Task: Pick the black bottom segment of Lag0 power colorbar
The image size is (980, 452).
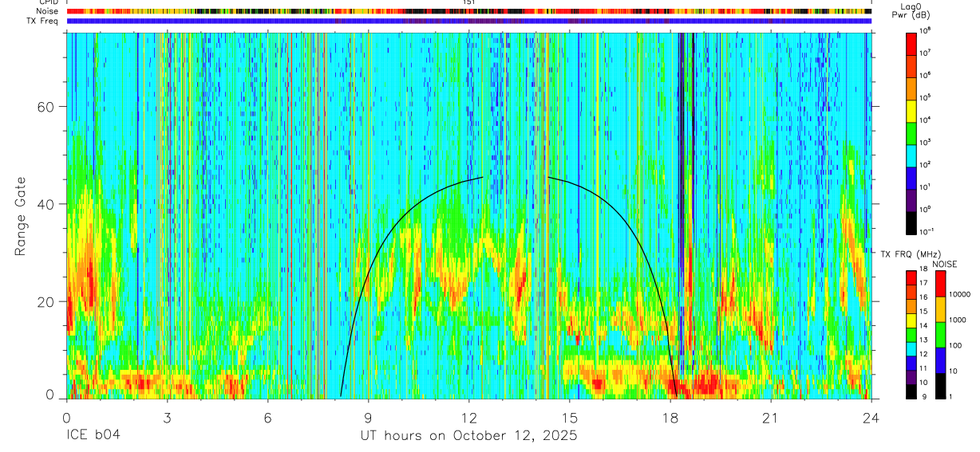Action: click(911, 222)
